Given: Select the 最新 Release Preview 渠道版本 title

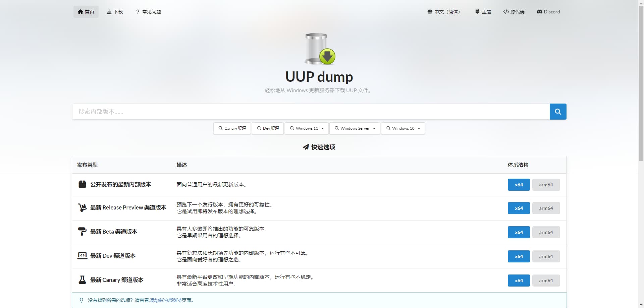Looking at the screenshot, I should 128,207.
